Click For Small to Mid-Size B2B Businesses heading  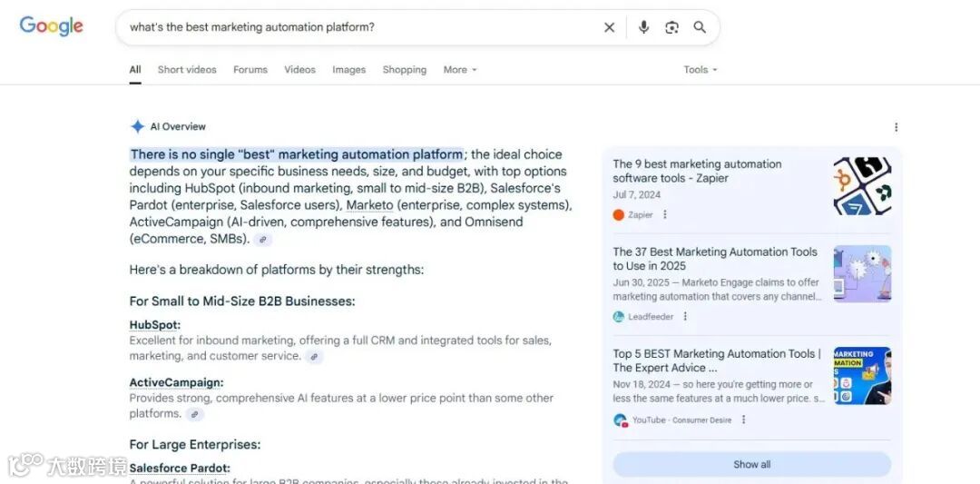242,301
